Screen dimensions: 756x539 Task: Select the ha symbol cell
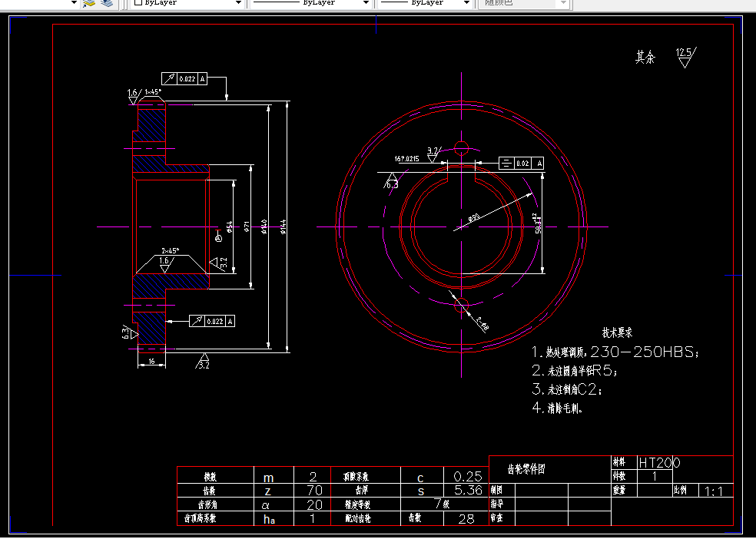pos(269,519)
